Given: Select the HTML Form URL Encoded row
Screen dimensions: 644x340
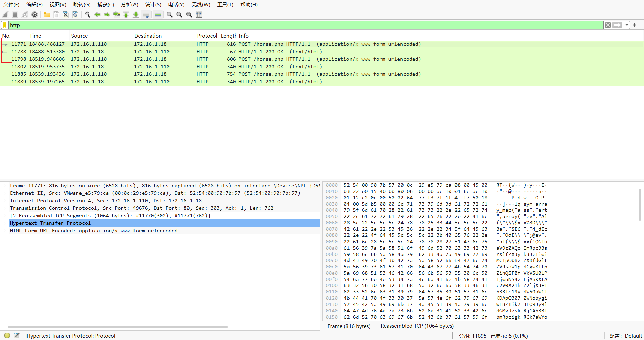Looking at the screenshot, I should point(164,231).
